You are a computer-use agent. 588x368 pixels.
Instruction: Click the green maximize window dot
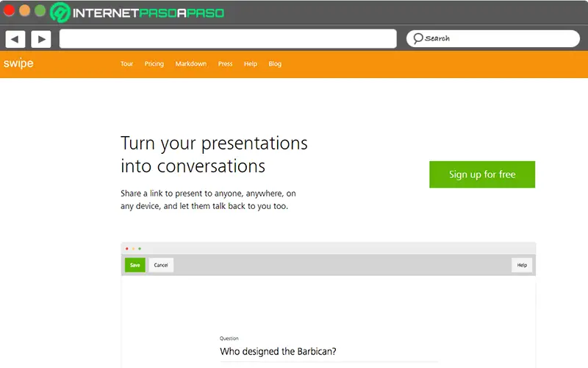tap(39, 11)
